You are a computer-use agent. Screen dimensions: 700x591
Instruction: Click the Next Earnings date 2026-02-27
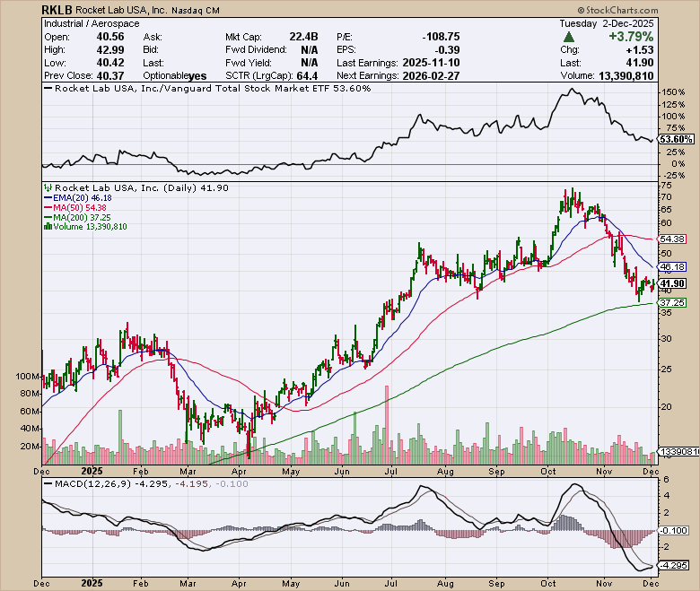coord(431,75)
